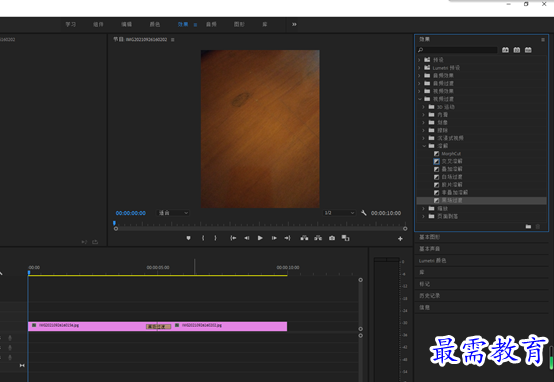Viewport: 554px width, 382px height.
Task: Select the transition between the two timeline clips
Action: 159,327
